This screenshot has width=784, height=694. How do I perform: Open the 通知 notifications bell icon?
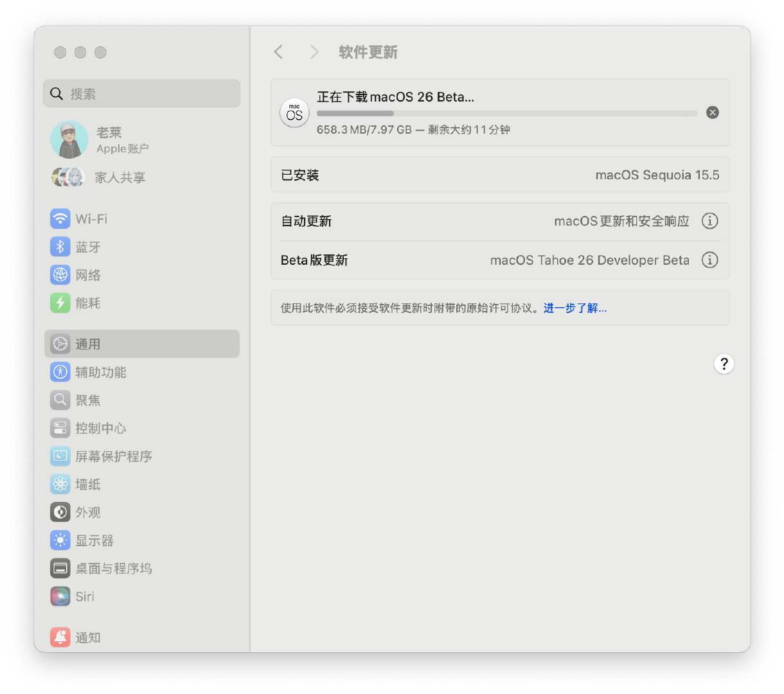(x=60, y=637)
